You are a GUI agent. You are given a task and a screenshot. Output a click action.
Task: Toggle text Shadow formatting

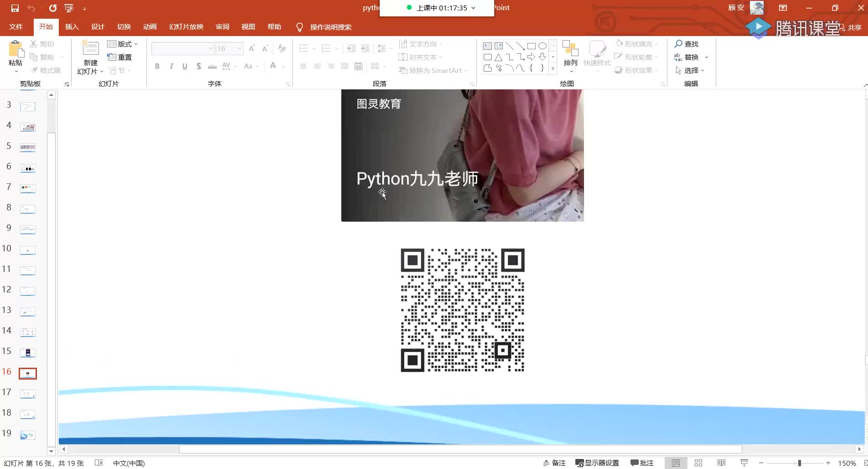[x=199, y=66]
